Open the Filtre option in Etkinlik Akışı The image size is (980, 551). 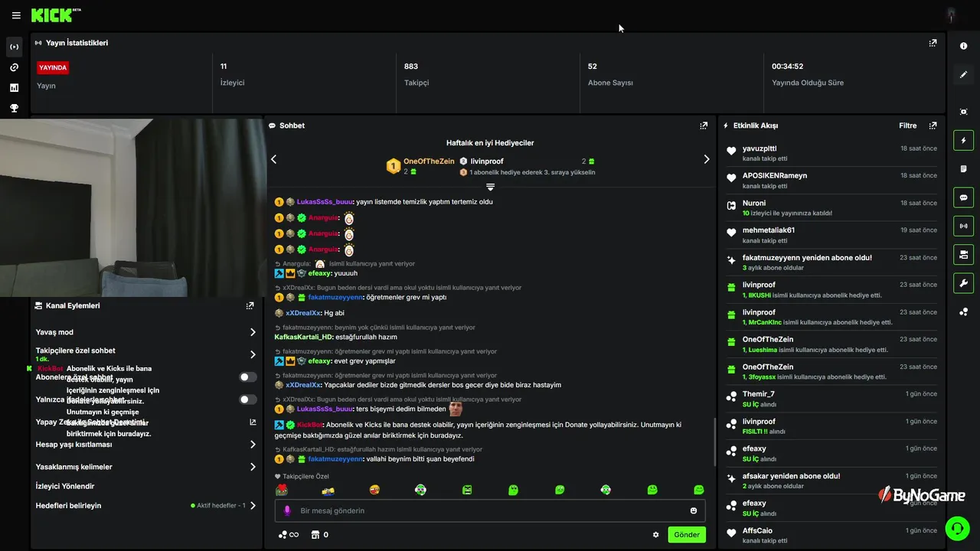(907, 126)
